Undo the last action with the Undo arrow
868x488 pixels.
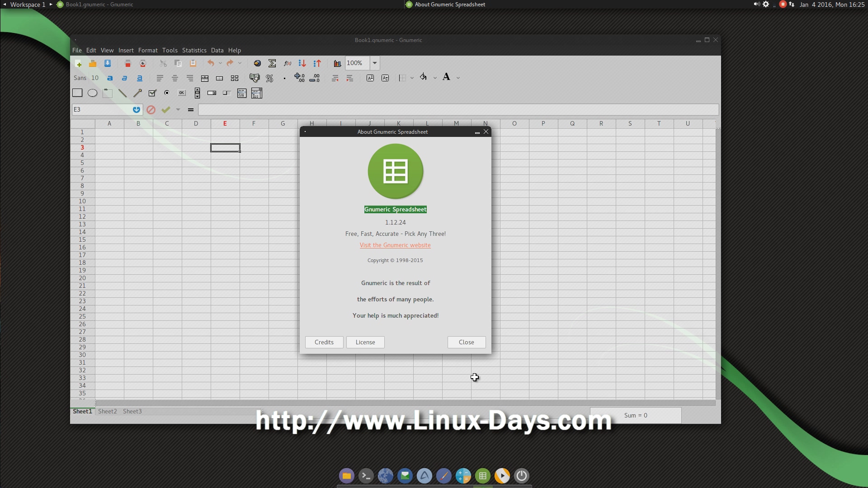coord(211,63)
